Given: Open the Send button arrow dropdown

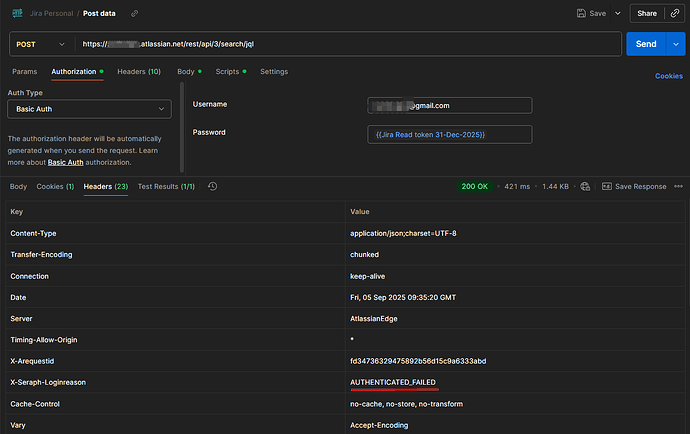Looking at the screenshot, I should 674,44.
